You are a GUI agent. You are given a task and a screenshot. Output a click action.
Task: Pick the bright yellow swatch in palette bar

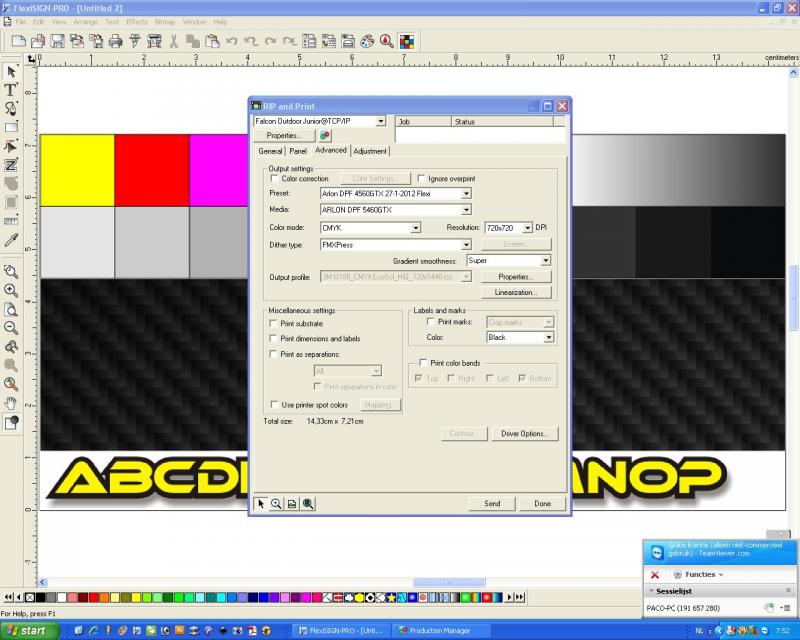137,597
